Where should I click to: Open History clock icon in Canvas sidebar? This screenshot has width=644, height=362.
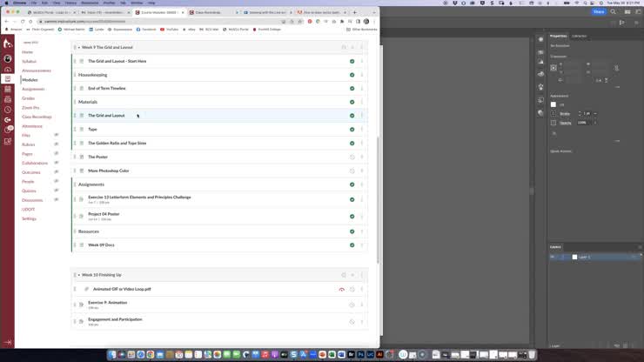coord(7,110)
